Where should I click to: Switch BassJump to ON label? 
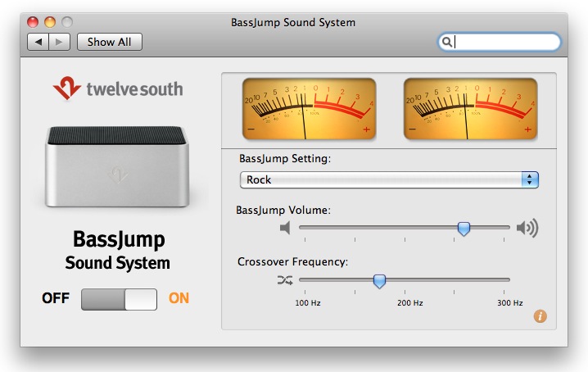179,298
